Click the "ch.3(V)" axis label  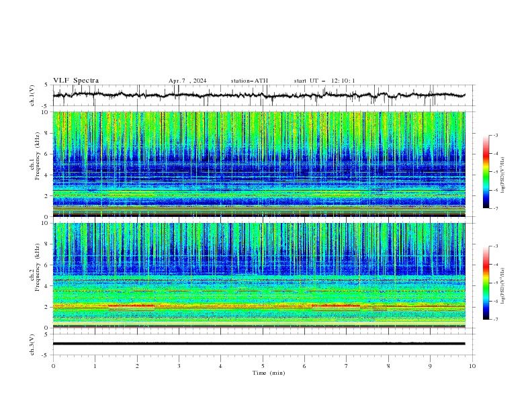32,345
